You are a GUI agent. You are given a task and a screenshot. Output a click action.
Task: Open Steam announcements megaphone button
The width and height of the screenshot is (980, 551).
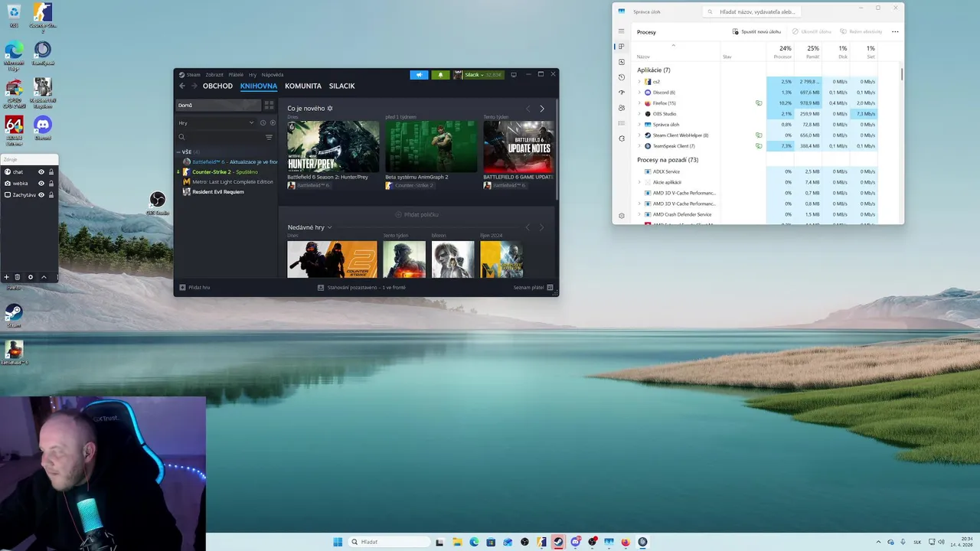click(419, 75)
